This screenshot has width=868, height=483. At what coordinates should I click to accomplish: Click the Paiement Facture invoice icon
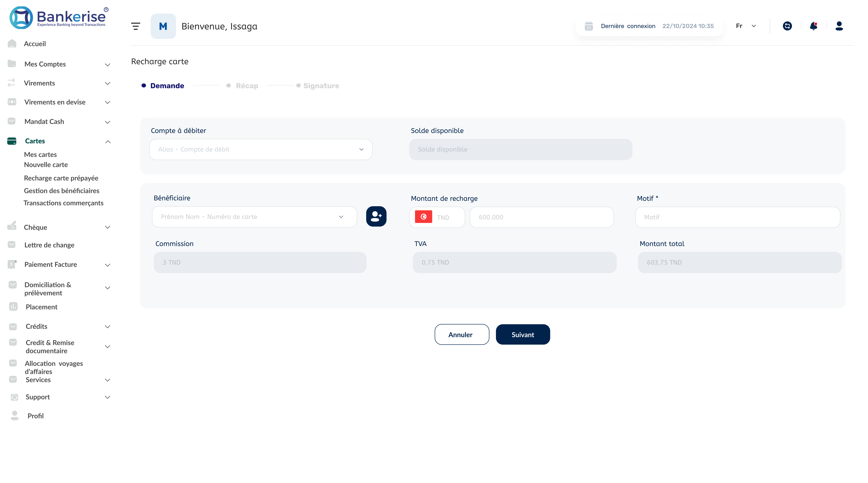point(12,264)
